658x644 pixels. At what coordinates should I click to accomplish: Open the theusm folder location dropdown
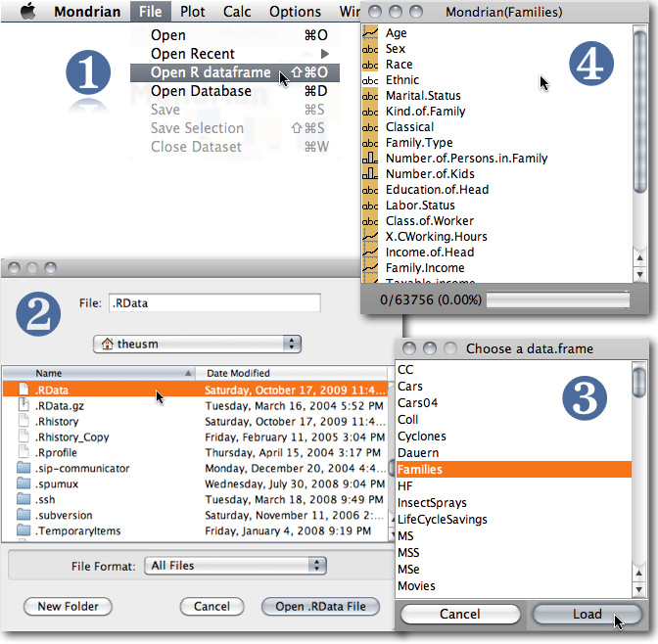(x=197, y=345)
